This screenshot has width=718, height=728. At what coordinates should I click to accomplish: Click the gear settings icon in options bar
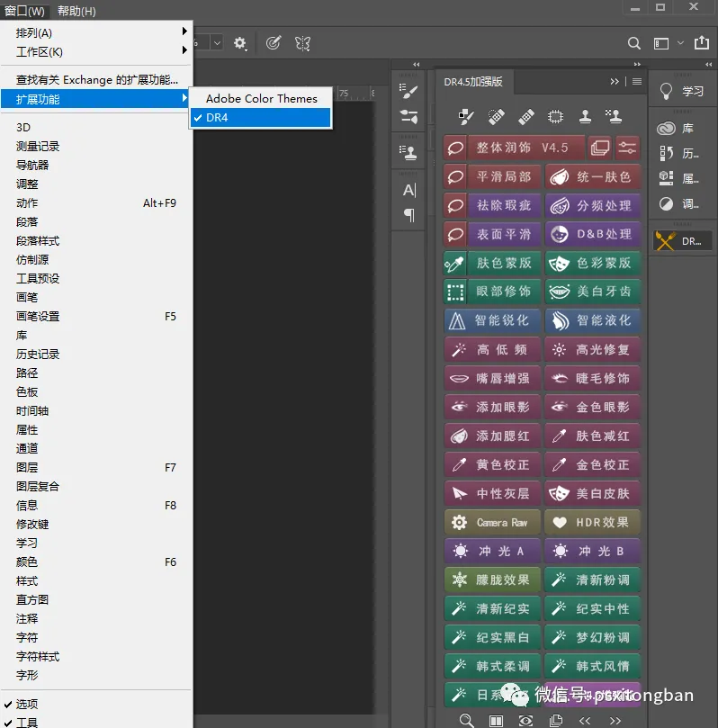[x=239, y=43]
